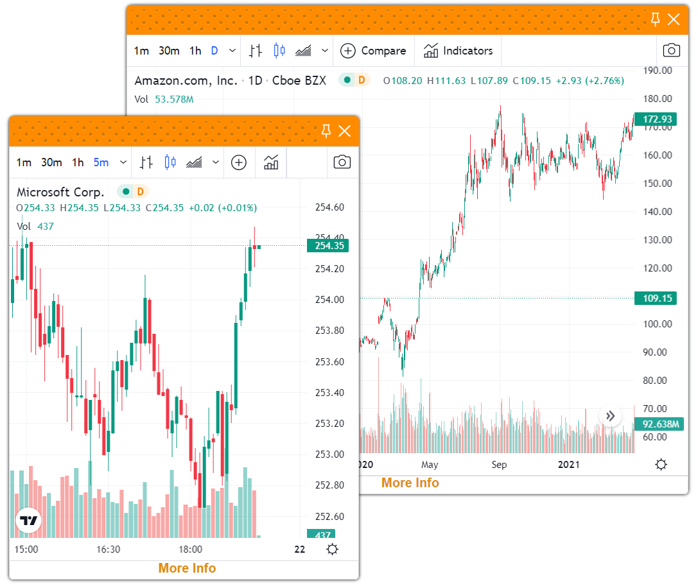Click the May time axis label
This screenshot has width=700, height=588.
[430, 464]
